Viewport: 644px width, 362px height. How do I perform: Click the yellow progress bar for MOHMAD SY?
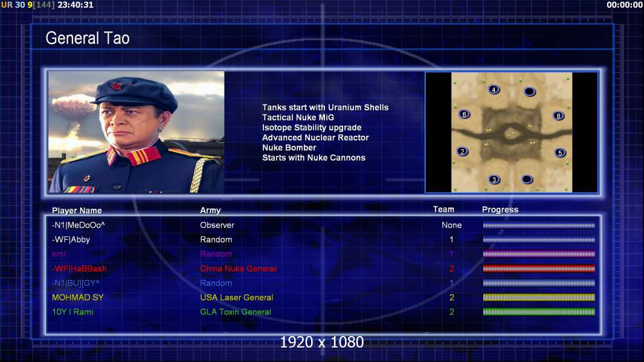539,297
